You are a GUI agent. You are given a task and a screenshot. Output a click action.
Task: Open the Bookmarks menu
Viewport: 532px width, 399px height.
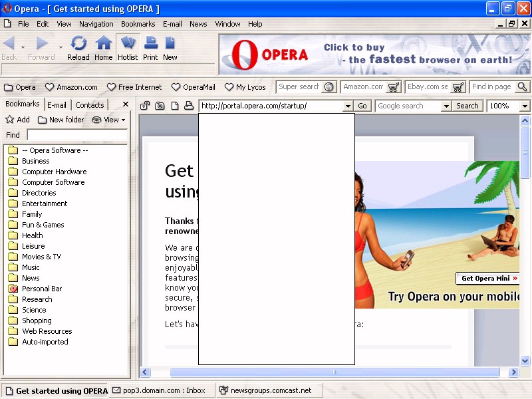point(138,24)
